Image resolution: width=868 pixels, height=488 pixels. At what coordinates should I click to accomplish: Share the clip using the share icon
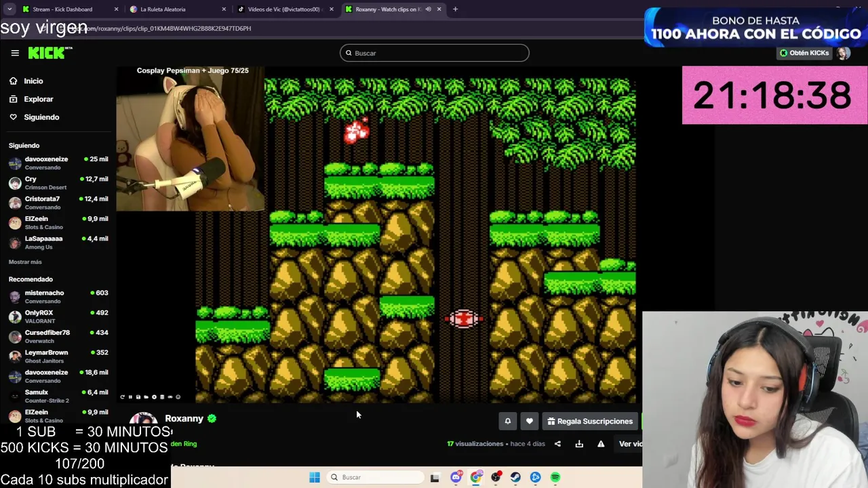[557, 444]
